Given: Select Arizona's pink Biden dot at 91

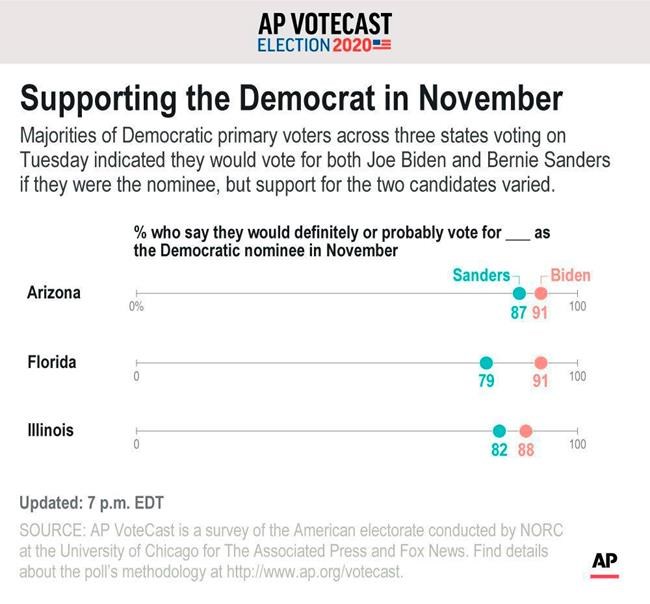Looking at the screenshot, I should [541, 294].
